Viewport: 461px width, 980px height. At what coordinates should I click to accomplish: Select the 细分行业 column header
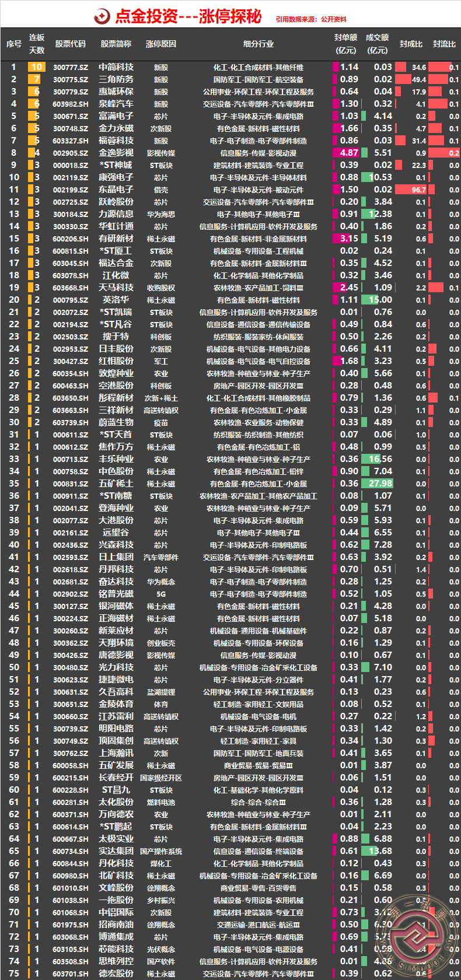tap(259, 44)
